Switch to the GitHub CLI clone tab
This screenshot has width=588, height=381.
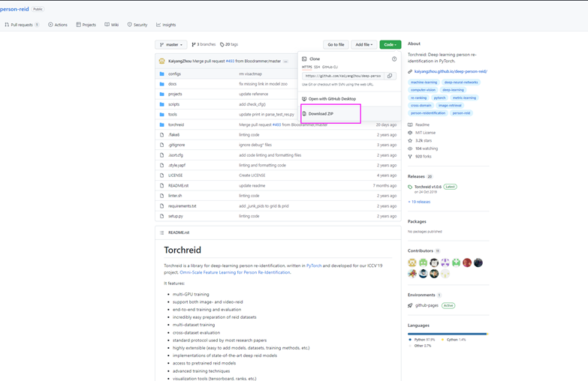(x=330, y=67)
